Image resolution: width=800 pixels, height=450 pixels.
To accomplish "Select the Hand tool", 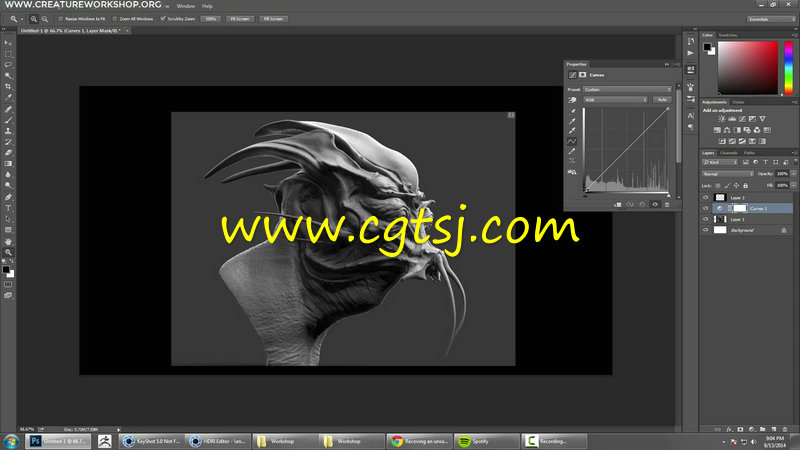I will (x=8, y=241).
